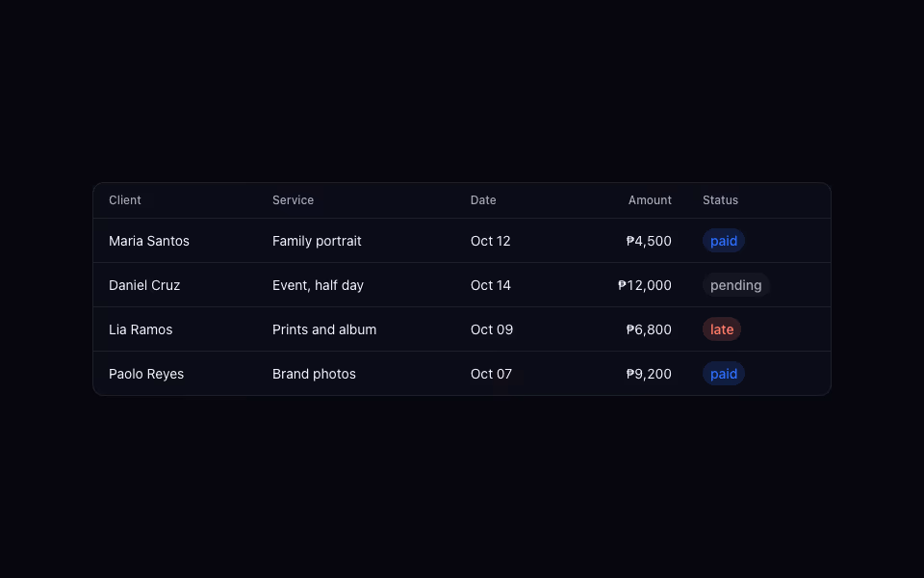Click the ₱9,200 amount
Viewport: 924px width, 578px height.
point(649,374)
